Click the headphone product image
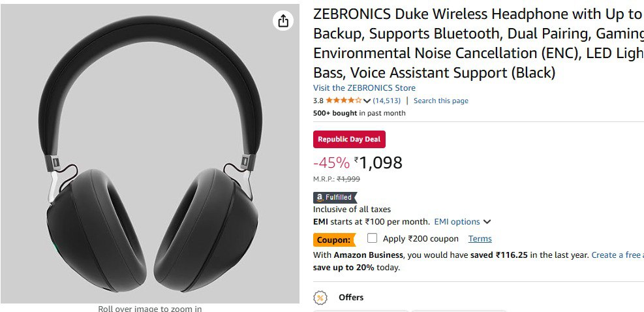 point(149,155)
